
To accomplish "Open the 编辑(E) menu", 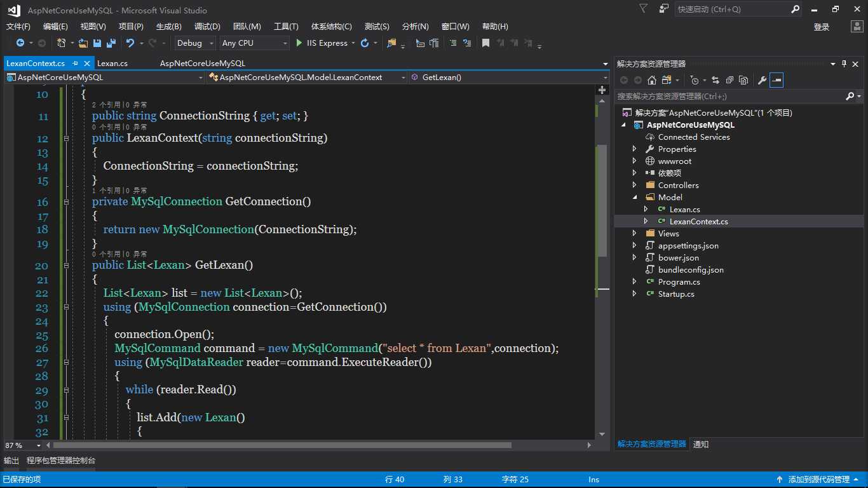I will click(55, 27).
